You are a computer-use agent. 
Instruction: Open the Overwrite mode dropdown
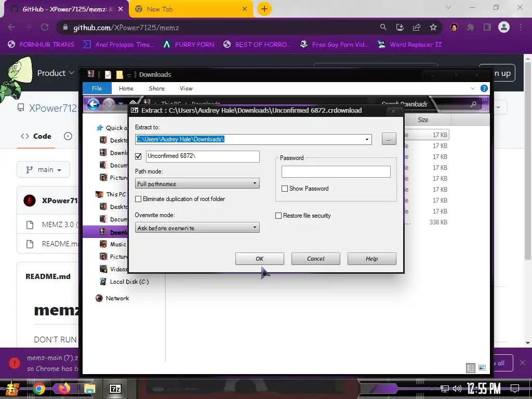[x=197, y=228]
